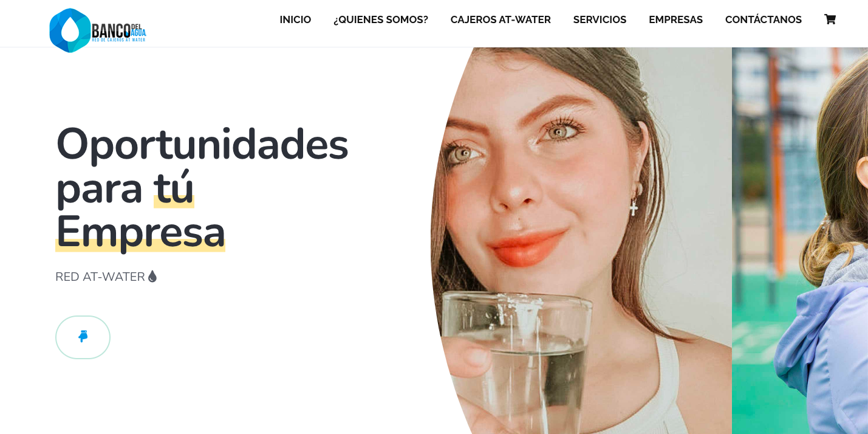Open the shopping cart icon
This screenshot has height=434, width=868.
[830, 19]
